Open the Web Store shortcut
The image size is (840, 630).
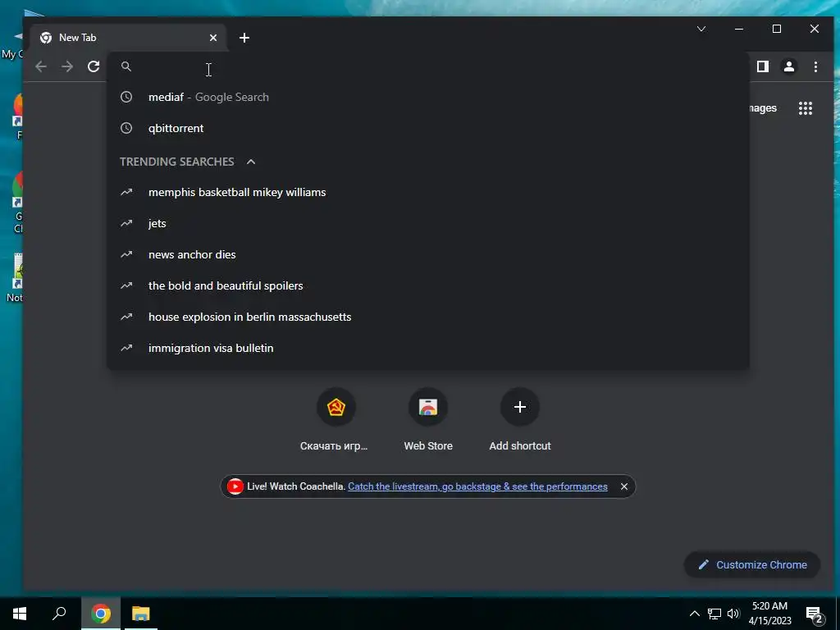[428, 419]
